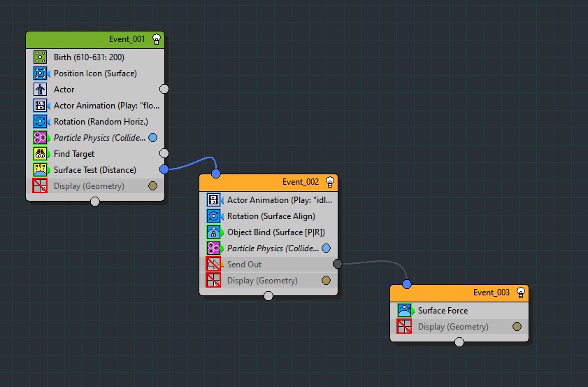Select the Surface Test icon in Event_001
Viewport: 588px width, 387px height.
41,170
